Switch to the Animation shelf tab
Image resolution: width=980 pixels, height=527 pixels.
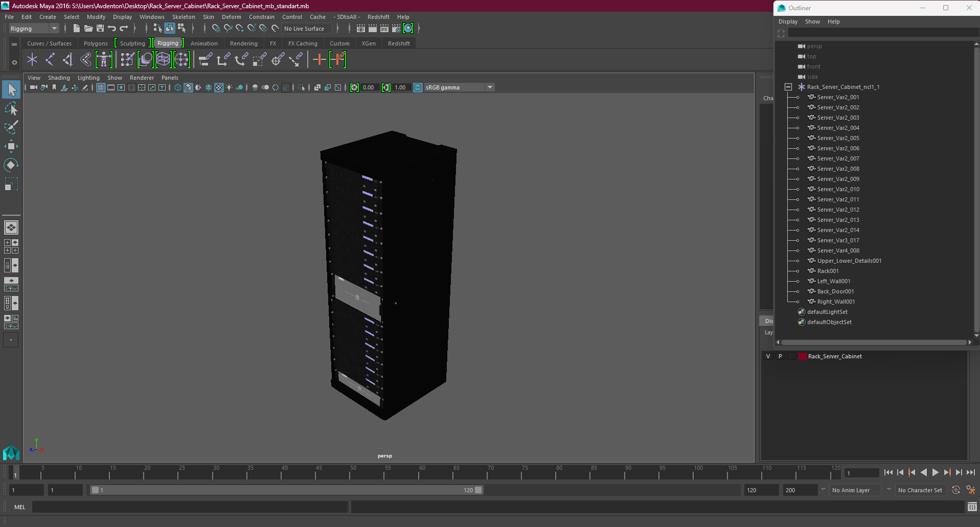[x=204, y=43]
